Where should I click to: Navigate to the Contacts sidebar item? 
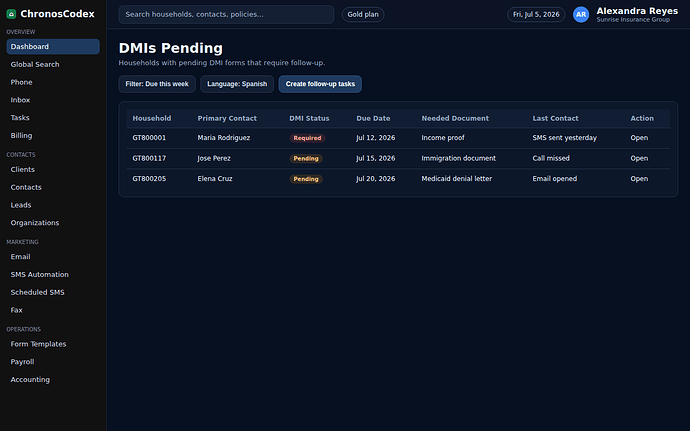53,187
